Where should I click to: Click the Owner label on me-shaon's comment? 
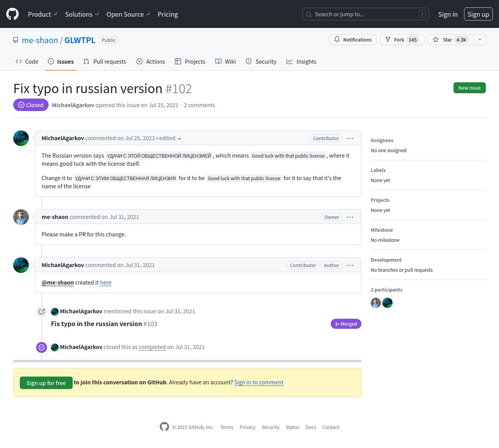pos(332,217)
